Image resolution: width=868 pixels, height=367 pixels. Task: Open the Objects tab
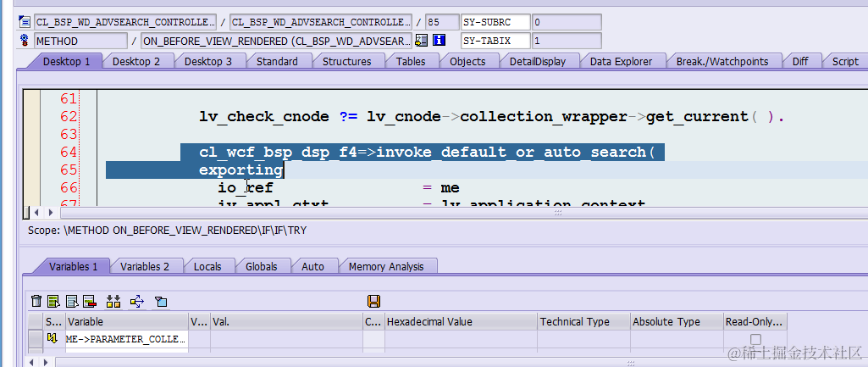click(x=467, y=62)
